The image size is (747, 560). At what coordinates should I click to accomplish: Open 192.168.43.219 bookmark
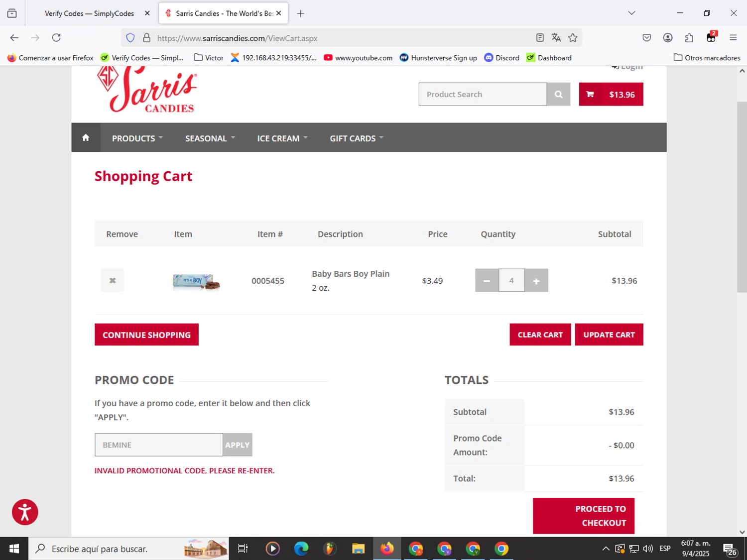coord(273,58)
